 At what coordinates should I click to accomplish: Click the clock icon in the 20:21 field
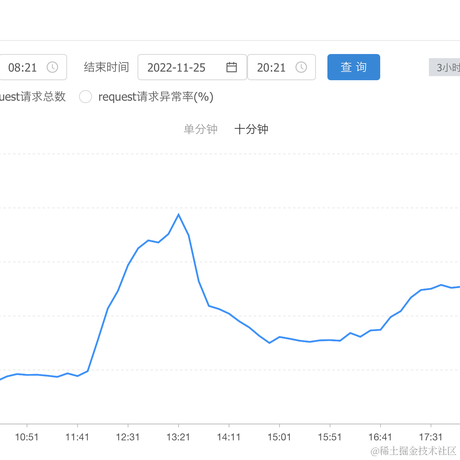click(x=301, y=67)
